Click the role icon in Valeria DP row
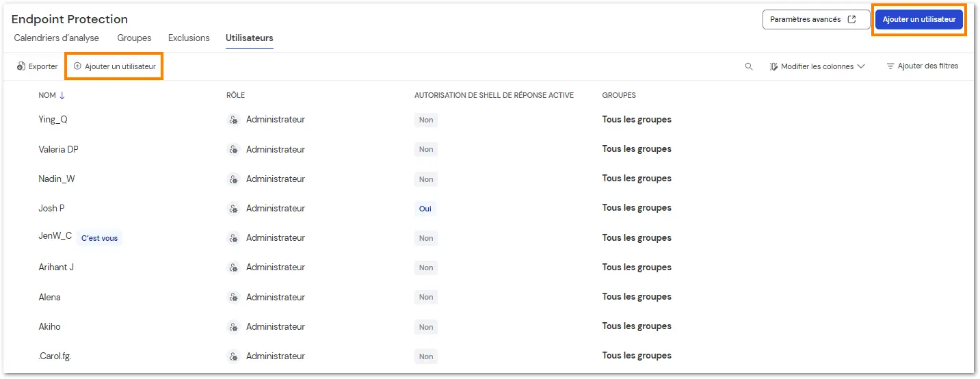 [x=233, y=149]
